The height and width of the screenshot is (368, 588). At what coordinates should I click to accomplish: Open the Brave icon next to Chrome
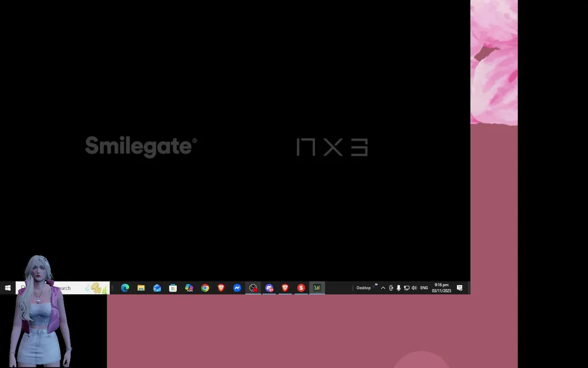coord(221,288)
